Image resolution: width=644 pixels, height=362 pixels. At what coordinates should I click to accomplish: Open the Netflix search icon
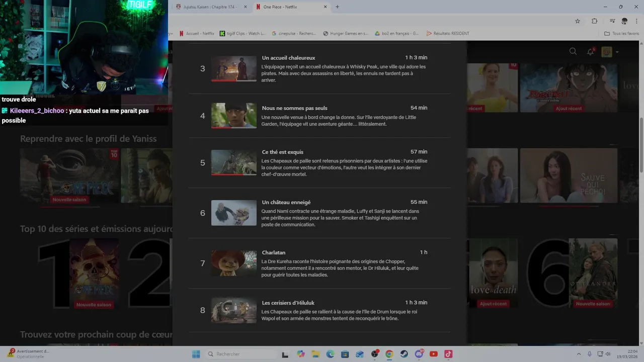point(573,51)
